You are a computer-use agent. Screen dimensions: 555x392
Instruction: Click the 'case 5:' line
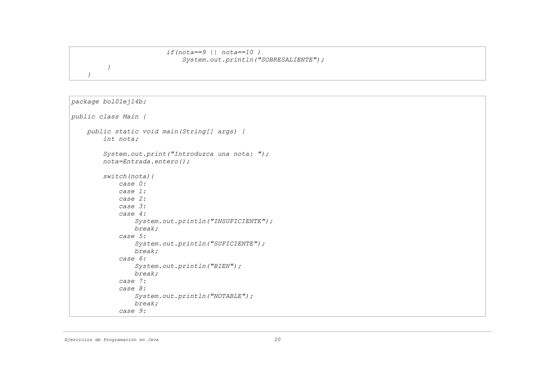pyautogui.click(x=133, y=236)
